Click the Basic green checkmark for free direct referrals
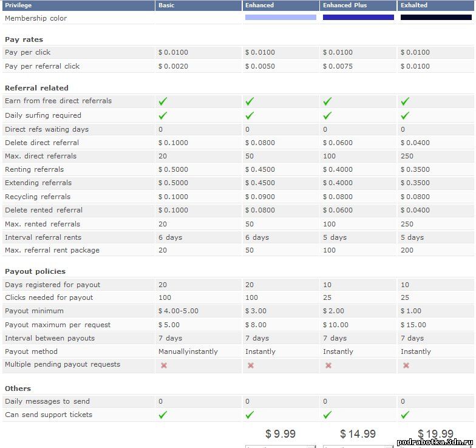The height and width of the screenshot is (448, 476). pyautogui.click(x=163, y=101)
